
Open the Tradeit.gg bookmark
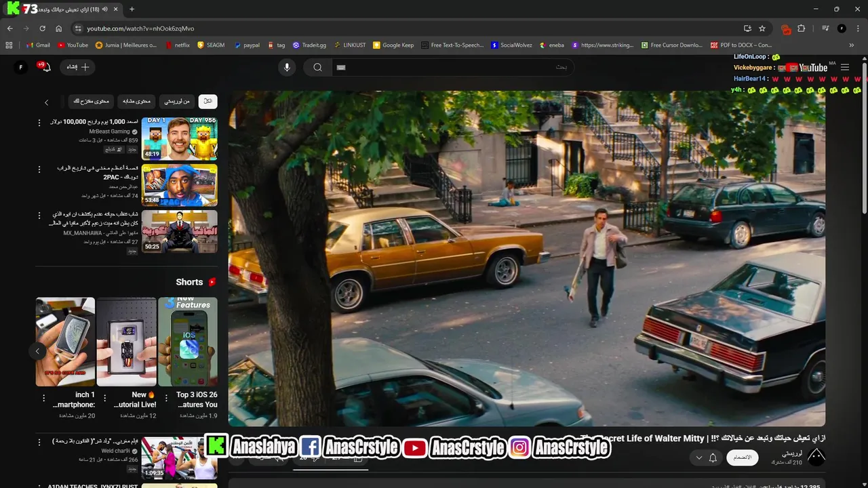coord(309,45)
